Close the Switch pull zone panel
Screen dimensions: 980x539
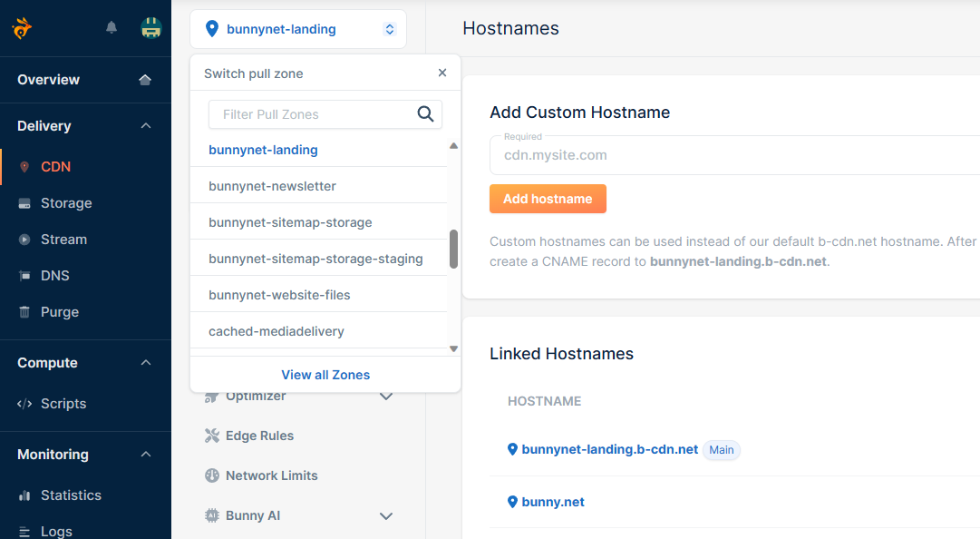442,73
